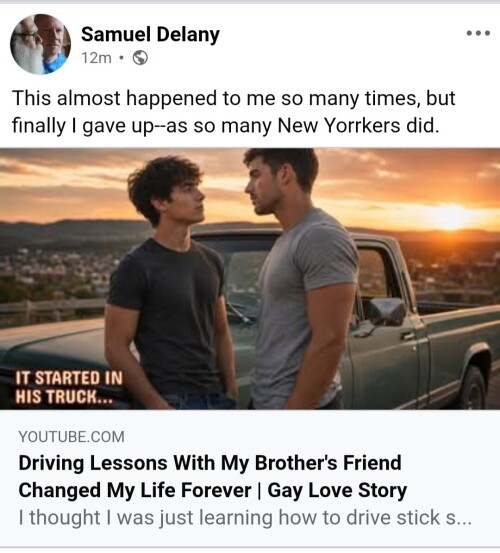
Task: Tap the pickup truck's side mirror in thumbnail
Action: click(386, 311)
